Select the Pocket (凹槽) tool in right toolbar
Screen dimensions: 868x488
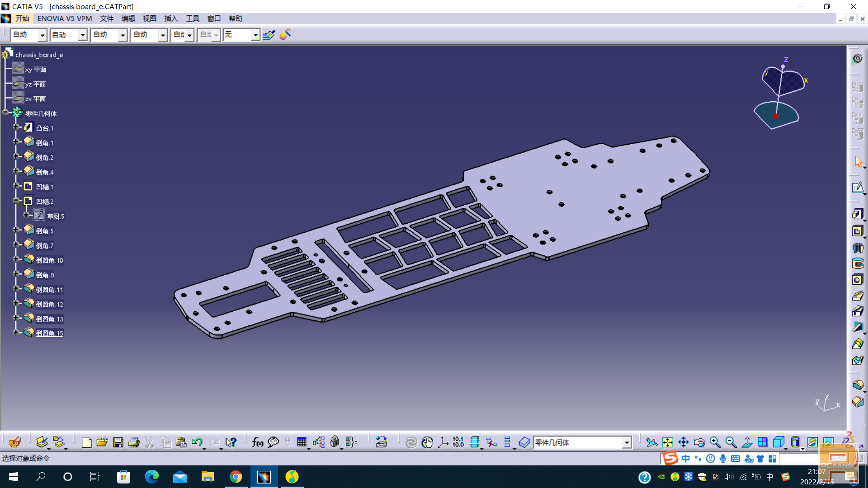click(x=858, y=231)
